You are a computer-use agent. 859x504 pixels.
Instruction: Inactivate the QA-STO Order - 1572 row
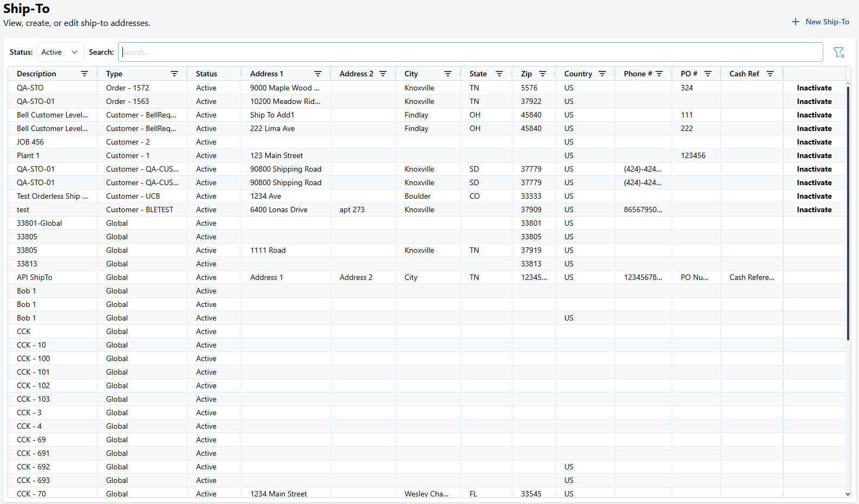click(x=814, y=88)
